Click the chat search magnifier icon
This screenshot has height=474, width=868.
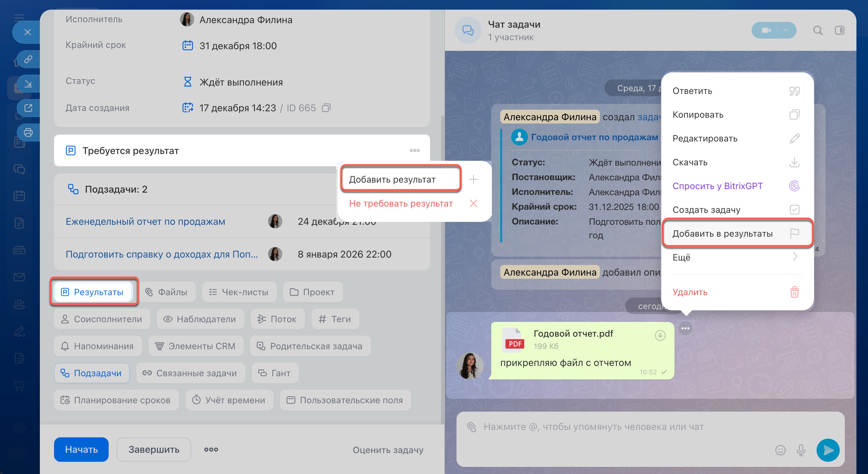coord(818,30)
